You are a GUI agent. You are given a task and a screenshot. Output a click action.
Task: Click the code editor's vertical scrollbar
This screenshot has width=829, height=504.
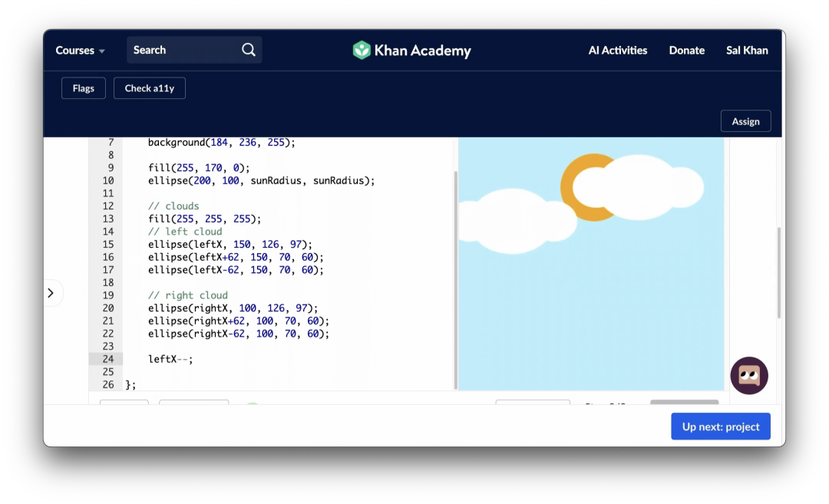[456, 280]
